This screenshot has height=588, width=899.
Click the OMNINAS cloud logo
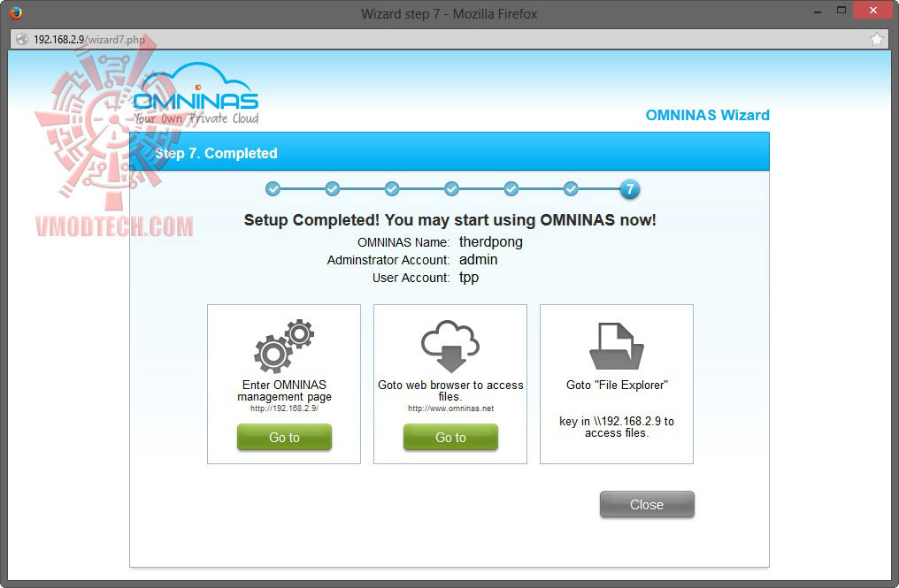[x=196, y=94]
